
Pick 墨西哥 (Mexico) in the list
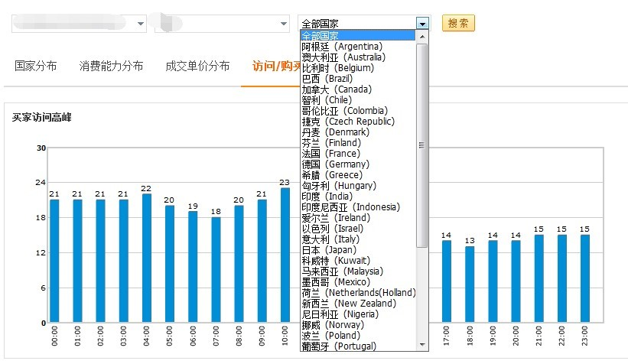click(358, 282)
